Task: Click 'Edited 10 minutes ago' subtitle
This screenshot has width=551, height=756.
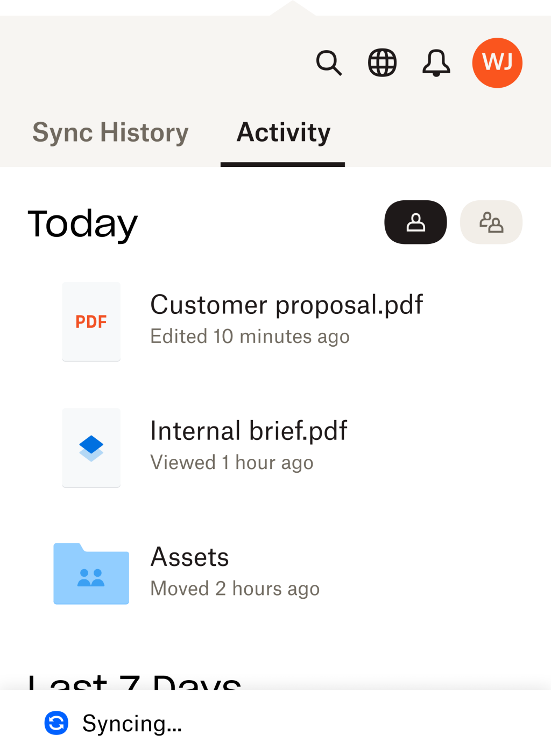Action: (250, 337)
